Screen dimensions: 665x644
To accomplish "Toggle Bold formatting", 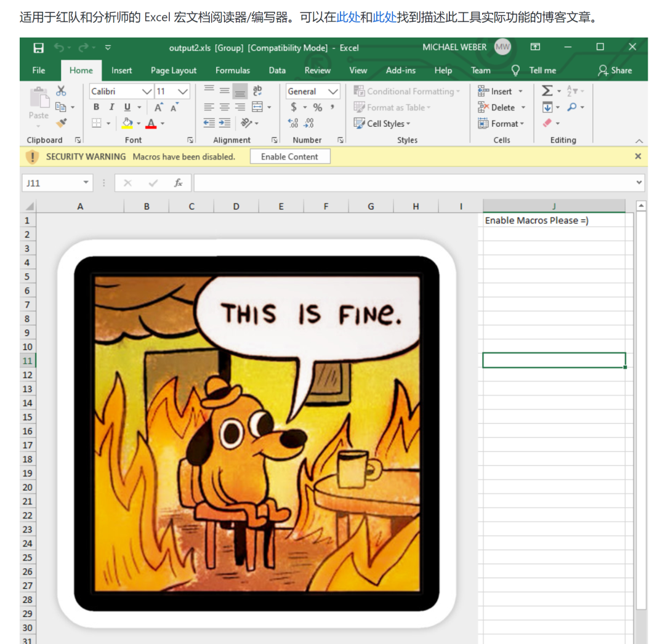I will point(96,107).
